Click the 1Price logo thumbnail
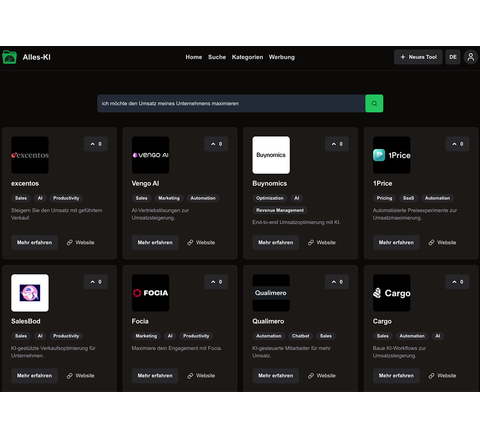 (391, 155)
